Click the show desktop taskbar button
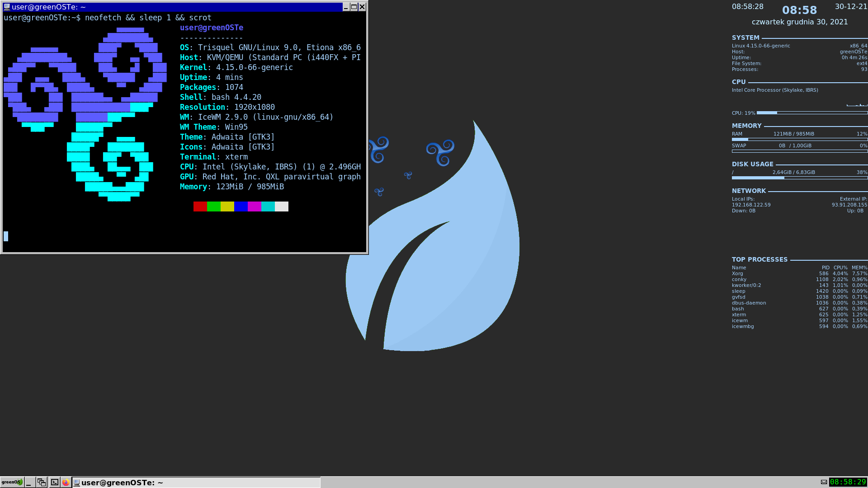868x488 pixels. coord(29,482)
